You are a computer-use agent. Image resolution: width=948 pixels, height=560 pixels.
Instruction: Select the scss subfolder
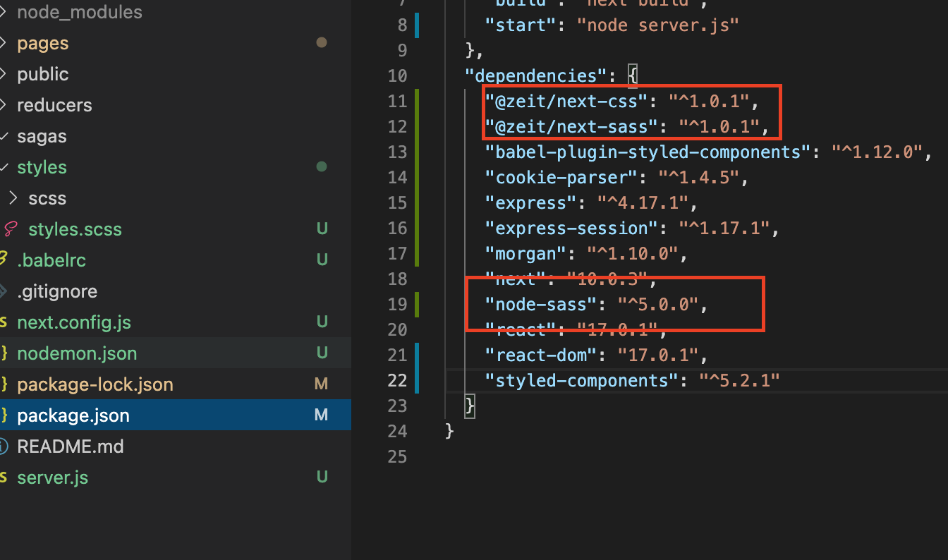[x=176, y=198]
